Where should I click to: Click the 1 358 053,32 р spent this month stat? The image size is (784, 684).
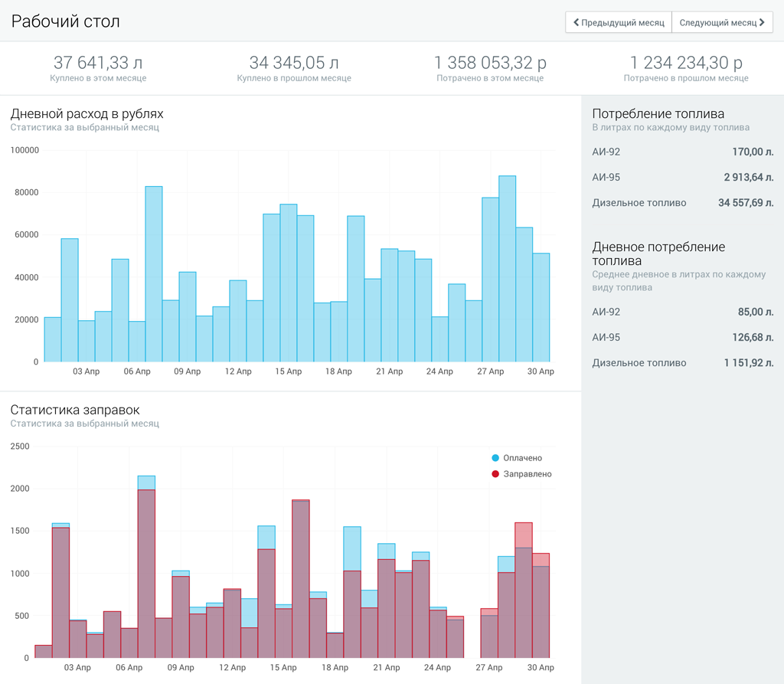tap(490, 63)
